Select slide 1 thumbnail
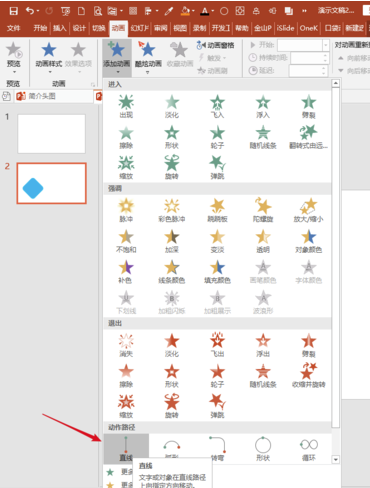This screenshot has height=488, width=370. tap(51, 134)
